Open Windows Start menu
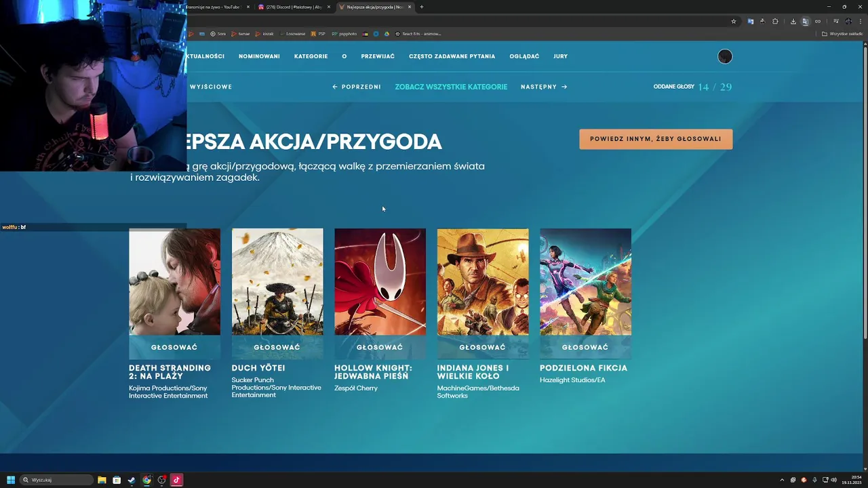This screenshot has width=868, height=488. [11, 480]
